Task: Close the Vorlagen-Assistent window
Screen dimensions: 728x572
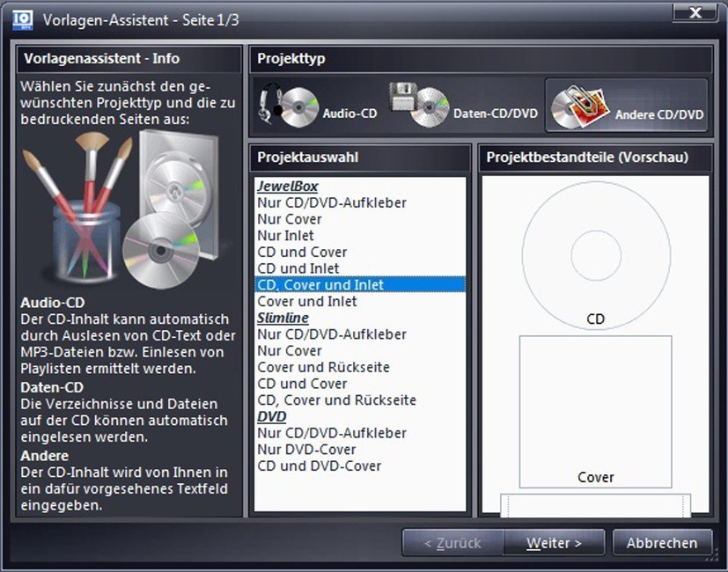Action: click(695, 13)
